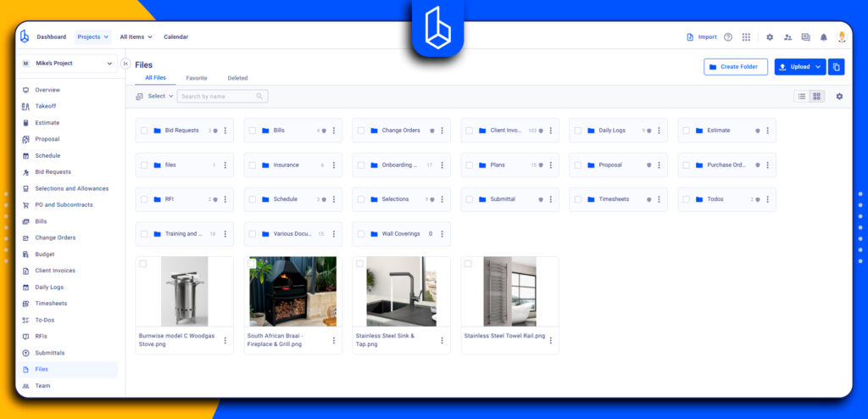Click the copy files icon beside Upload
The height and width of the screenshot is (419, 868).
pyautogui.click(x=836, y=67)
